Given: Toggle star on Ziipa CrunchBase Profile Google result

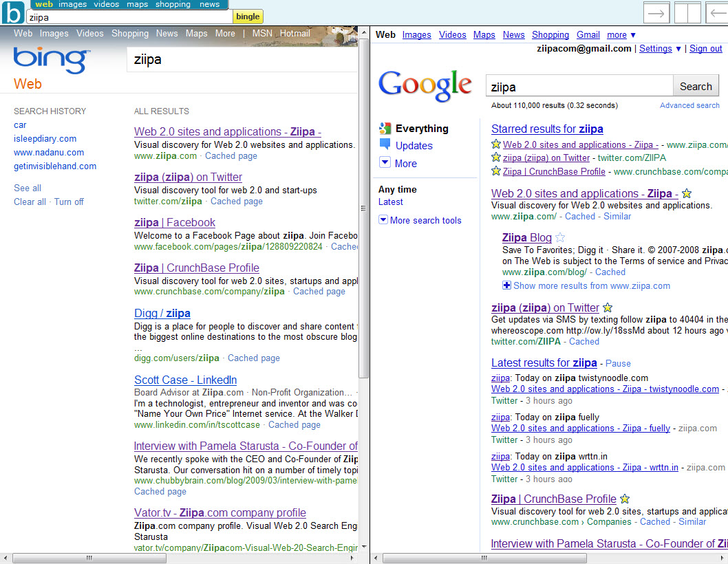Looking at the screenshot, I should tap(625, 499).
